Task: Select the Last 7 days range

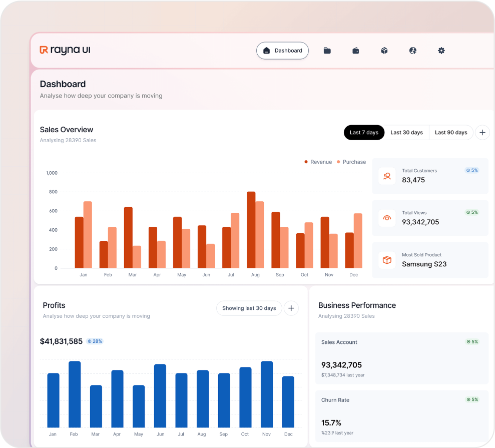Action: coord(364,133)
